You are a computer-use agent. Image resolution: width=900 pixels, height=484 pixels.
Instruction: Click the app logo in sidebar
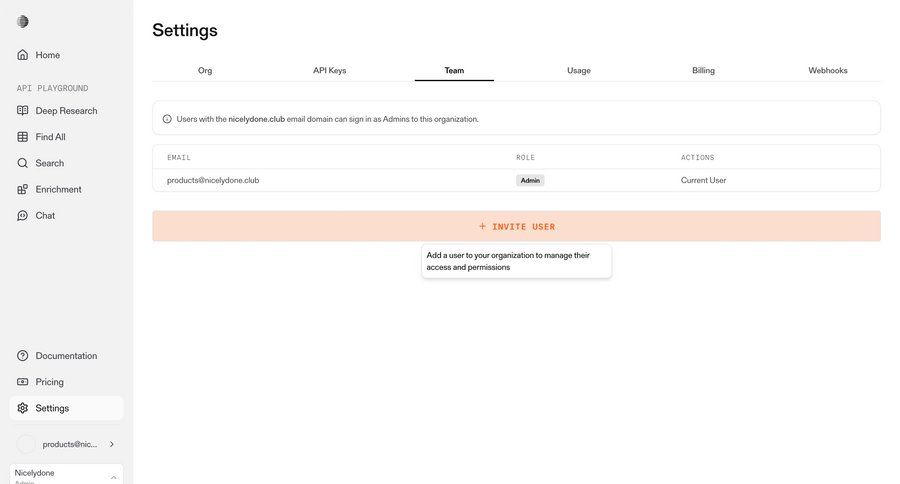pyautogui.click(x=23, y=22)
